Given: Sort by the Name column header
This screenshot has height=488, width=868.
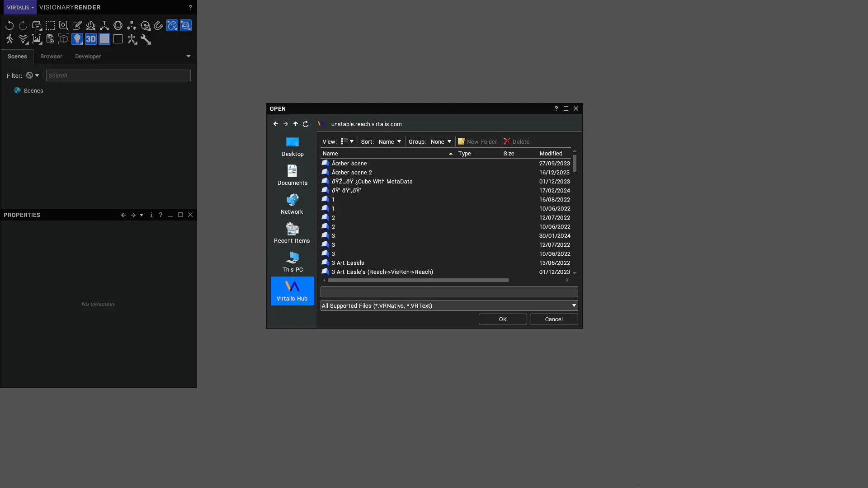Looking at the screenshot, I should click(387, 154).
